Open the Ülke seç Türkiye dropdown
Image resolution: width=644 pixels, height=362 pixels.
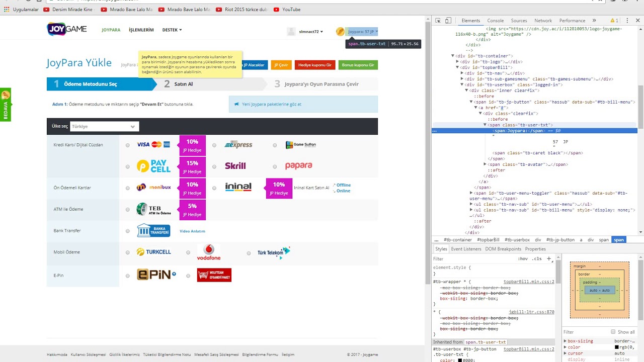[104, 127]
